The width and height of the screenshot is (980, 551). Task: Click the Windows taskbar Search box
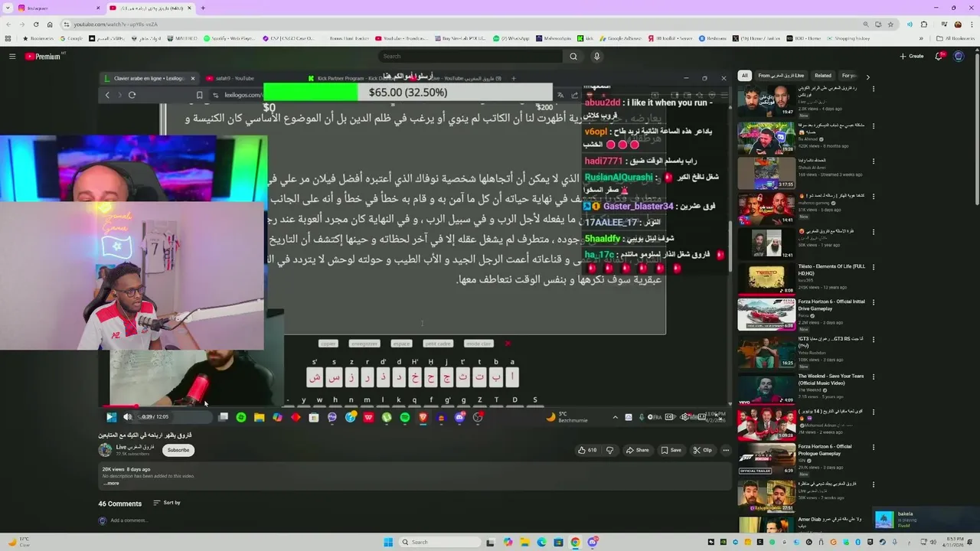pos(440,543)
